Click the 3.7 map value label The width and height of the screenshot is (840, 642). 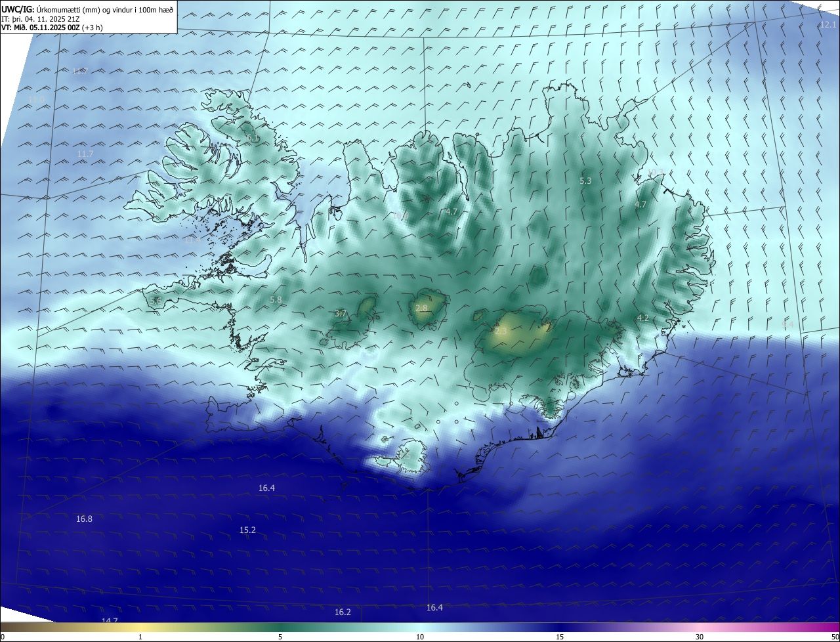341,314
